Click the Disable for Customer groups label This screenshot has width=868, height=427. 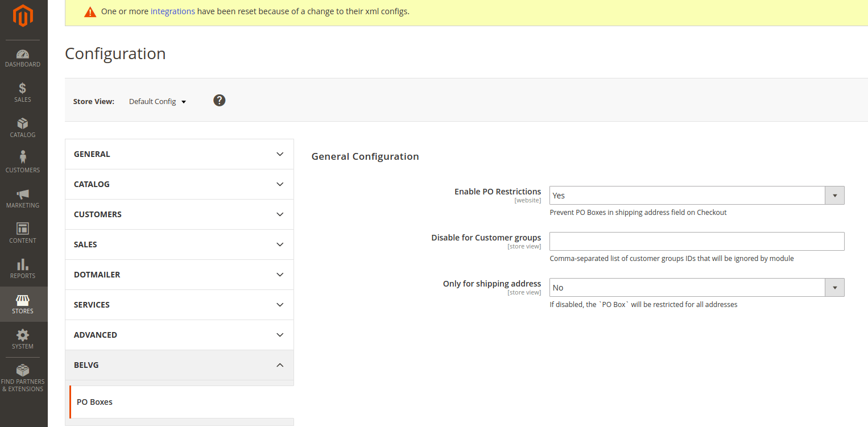click(x=486, y=238)
